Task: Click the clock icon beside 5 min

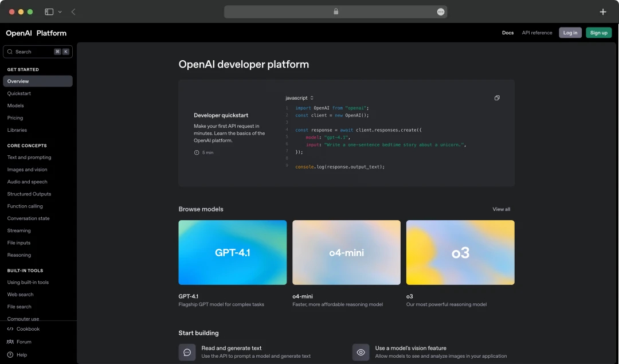Action: 196,152
